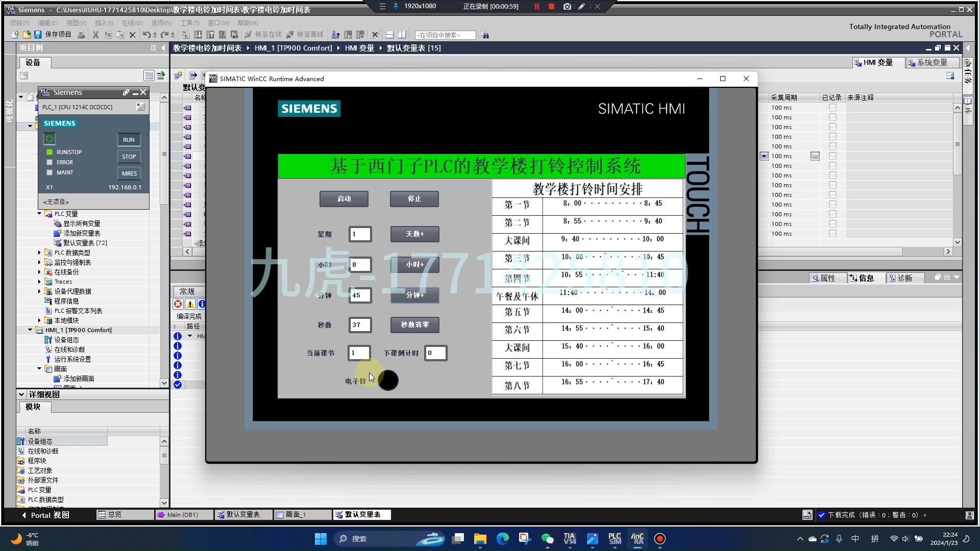
Task: Expand the 设备代理数据 tree node
Action: pos(39,291)
